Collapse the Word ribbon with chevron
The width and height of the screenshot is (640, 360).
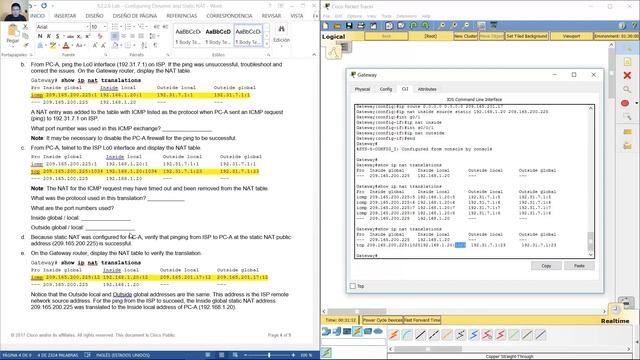pos(314,55)
